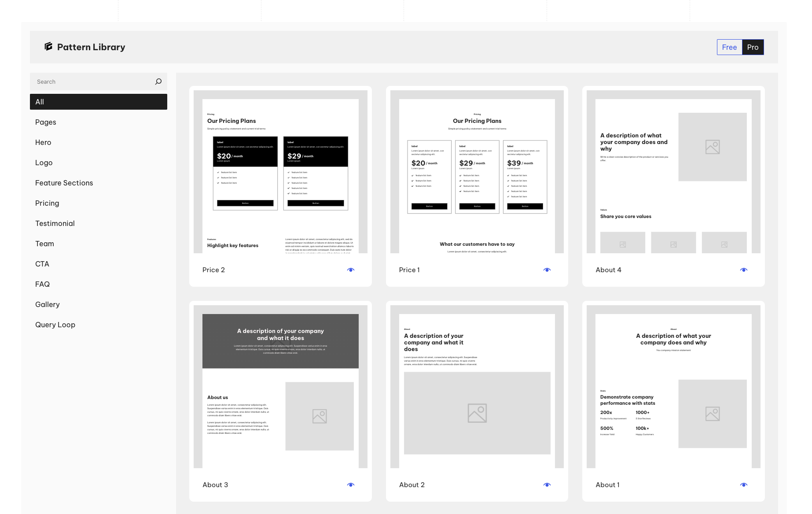Choose the FAQ category
This screenshot has height=514, width=812.
[43, 284]
